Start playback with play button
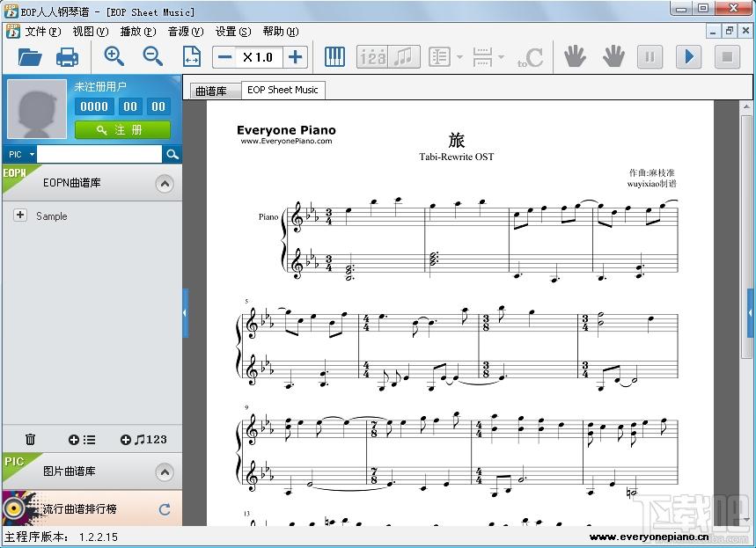This screenshot has height=548, width=756. [688, 57]
